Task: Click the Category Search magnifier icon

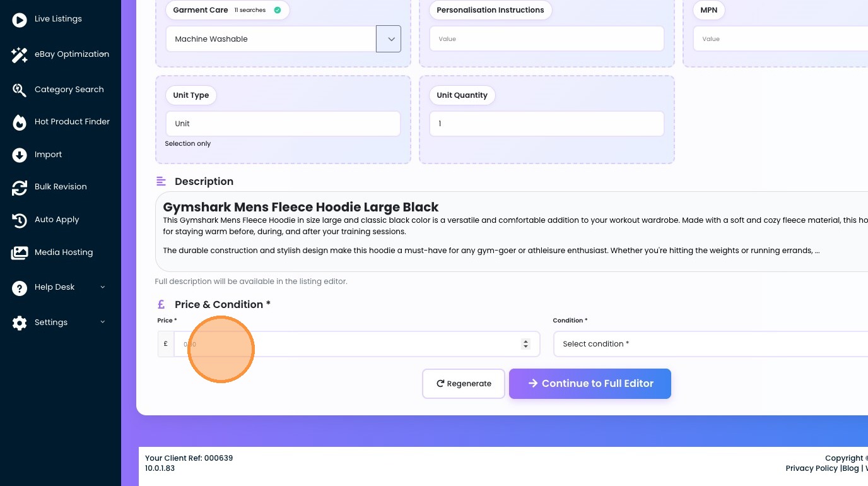Action: (x=20, y=90)
